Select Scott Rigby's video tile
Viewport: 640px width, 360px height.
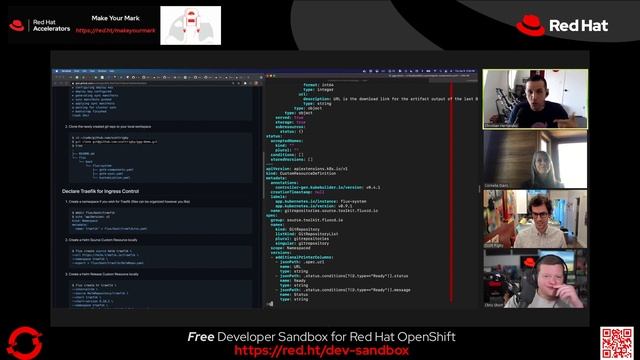(535, 219)
